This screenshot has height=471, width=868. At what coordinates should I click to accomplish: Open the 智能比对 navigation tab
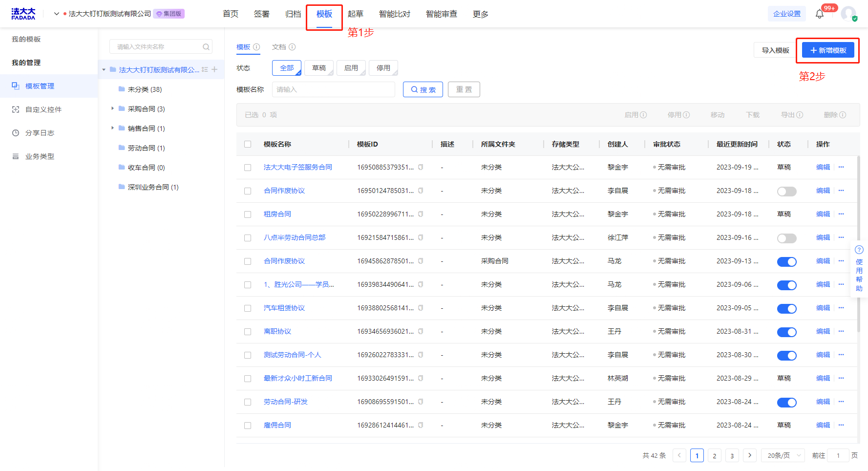(x=395, y=14)
